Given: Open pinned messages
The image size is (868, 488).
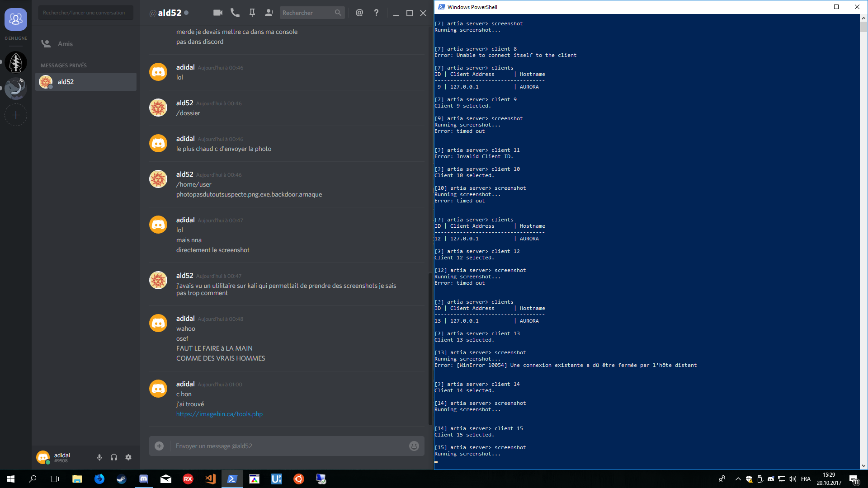Looking at the screenshot, I should point(252,13).
